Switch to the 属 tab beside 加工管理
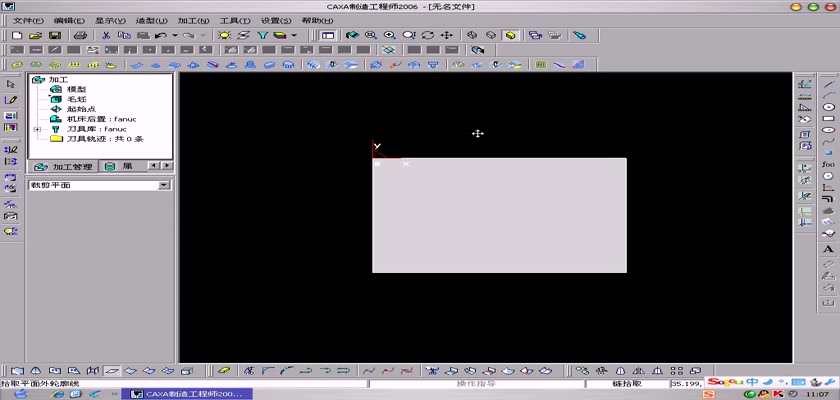Image resolution: width=840 pixels, height=400 pixels. click(119, 167)
